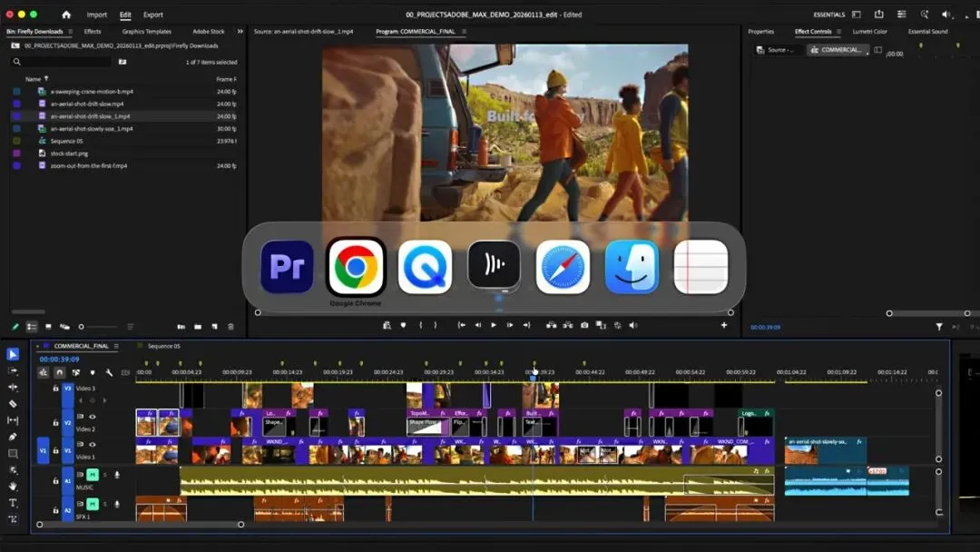
Task: Open the ESSENTIALS workspace switcher
Action: pyautogui.click(x=828, y=15)
